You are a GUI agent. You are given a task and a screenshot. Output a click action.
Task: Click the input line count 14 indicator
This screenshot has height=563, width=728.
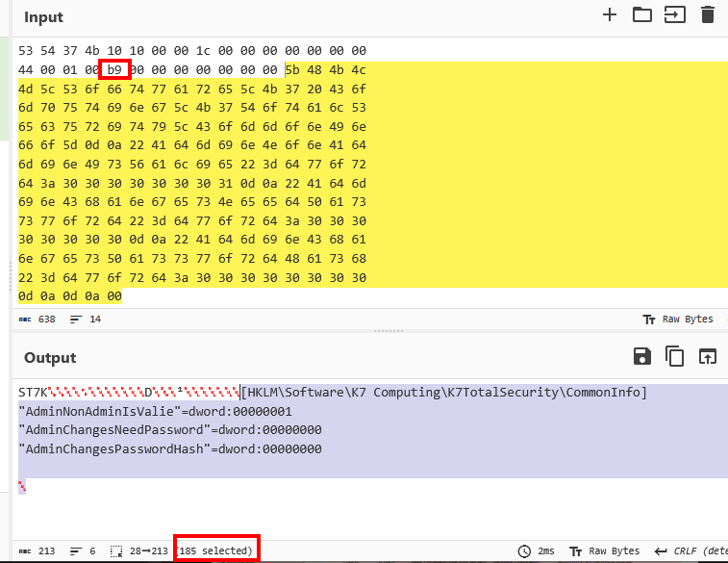point(88,319)
